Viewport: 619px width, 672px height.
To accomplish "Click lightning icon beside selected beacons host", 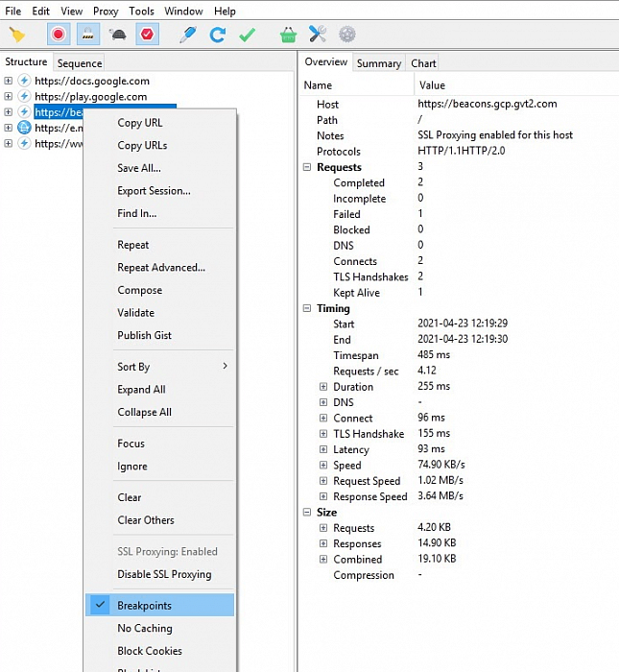I will [x=24, y=112].
